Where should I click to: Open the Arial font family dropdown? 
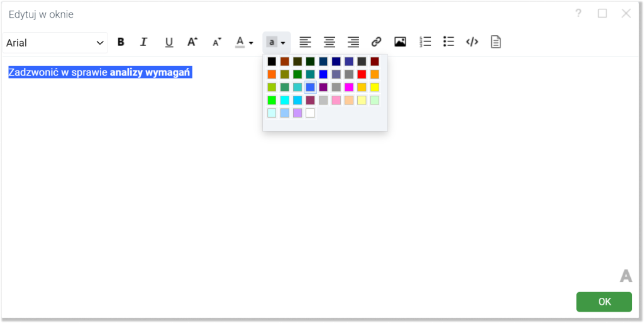click(x=55, y=43)
